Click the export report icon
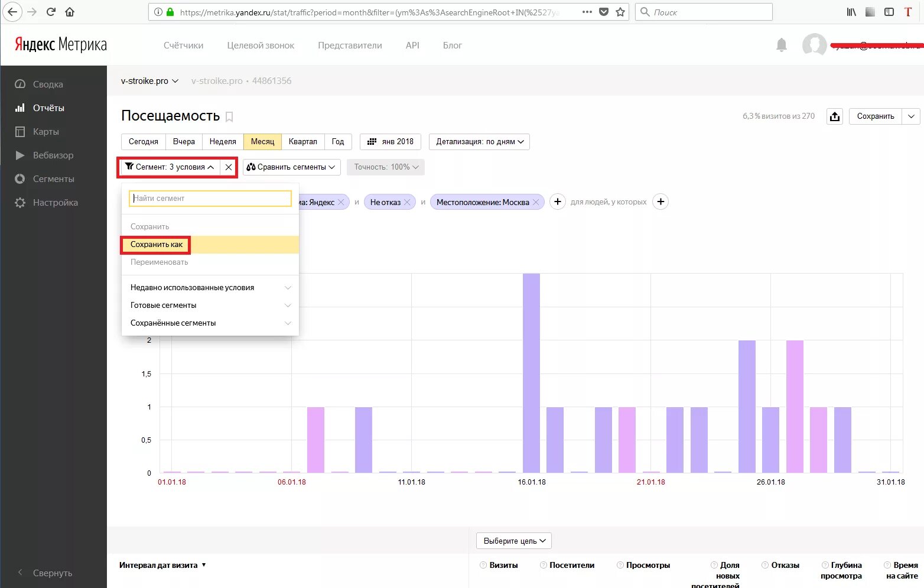Screen dimensions: 924x588 (x=834, y=116)
